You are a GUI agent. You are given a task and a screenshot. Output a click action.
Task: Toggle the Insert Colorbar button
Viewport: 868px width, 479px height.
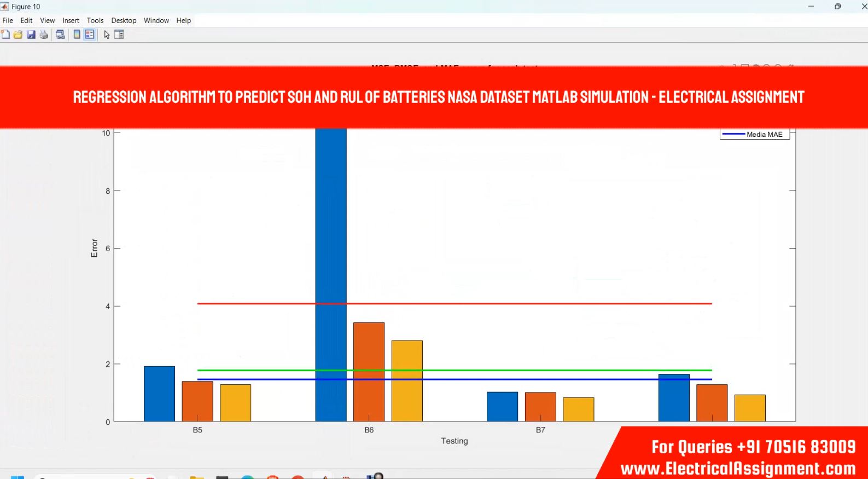click(x=77, y=34)
